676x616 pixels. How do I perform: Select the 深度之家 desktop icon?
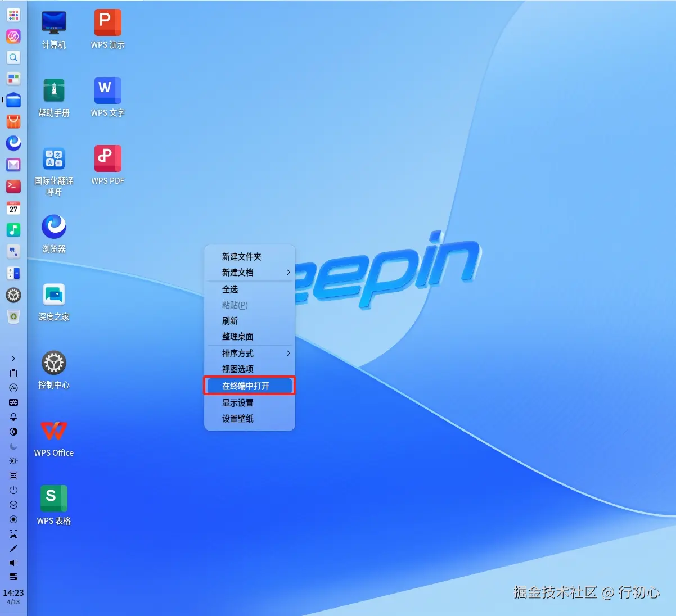coord(54,302)
